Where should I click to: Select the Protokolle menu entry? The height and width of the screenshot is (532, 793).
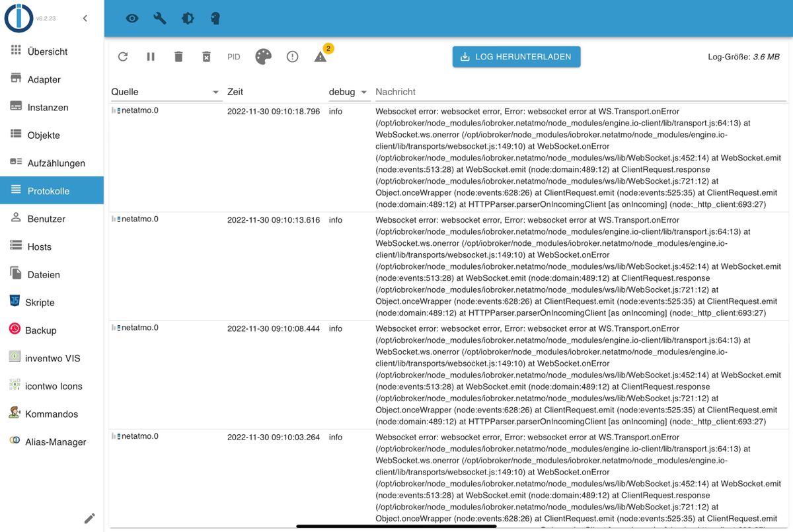point(52,190)
